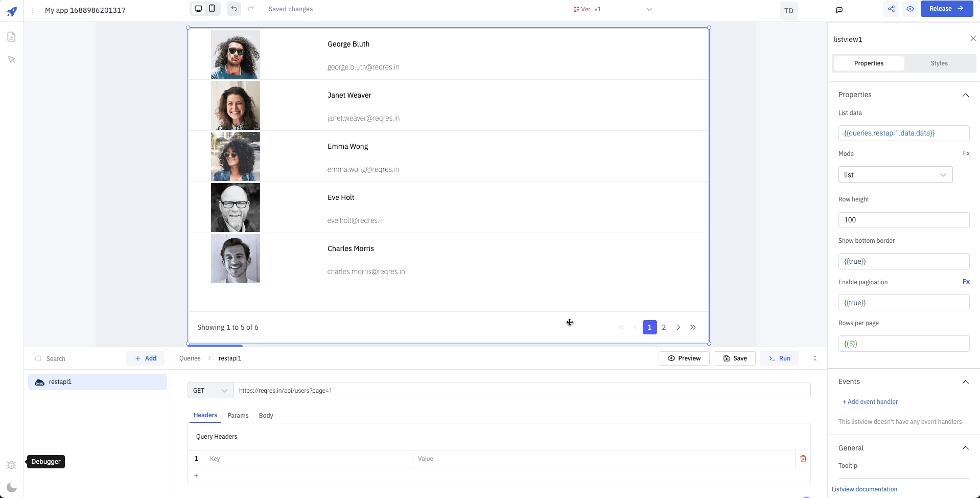Click the share icon in header
Image resolution: width=980 pixels, height=498 pixels.
[x=891, y=9]
